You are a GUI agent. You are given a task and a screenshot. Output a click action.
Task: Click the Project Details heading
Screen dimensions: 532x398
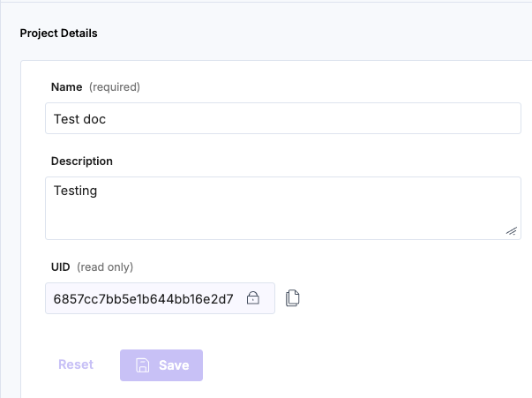click(x=58, y=34)
